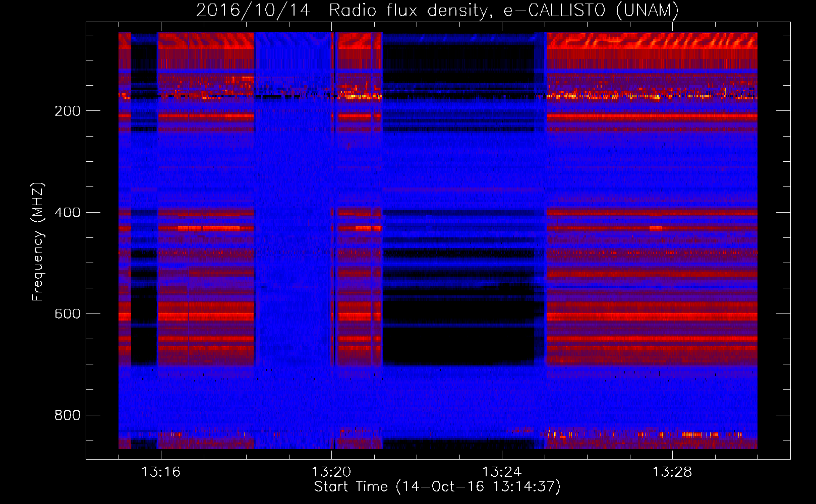The height and width of the screenshot is (504, 816).
Task: Click the 13:28 time tick label
Action: pos(672,472)
